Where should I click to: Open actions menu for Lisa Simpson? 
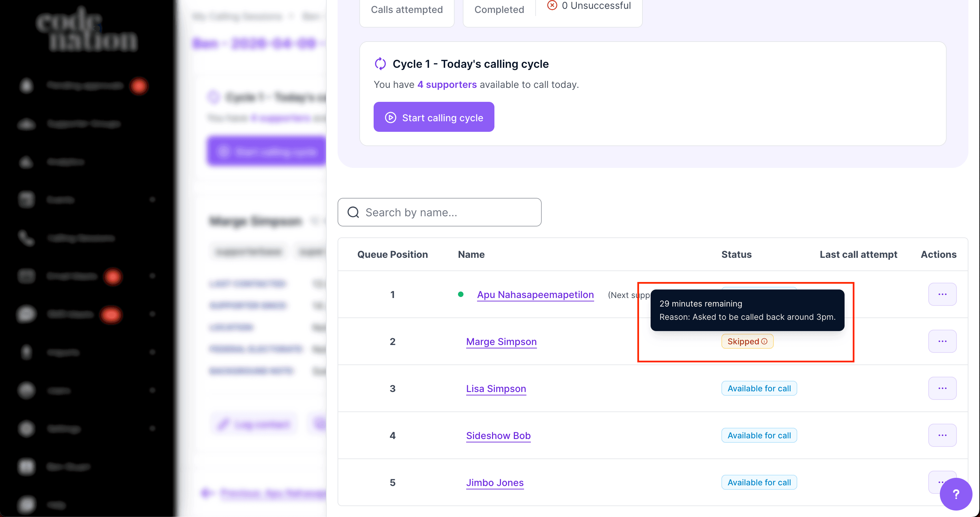[x=942, y=388]
